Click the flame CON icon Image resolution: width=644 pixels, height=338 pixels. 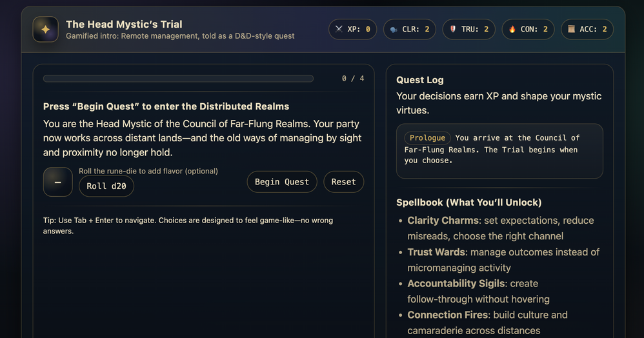pyautogui.click(x=512, y=30)
